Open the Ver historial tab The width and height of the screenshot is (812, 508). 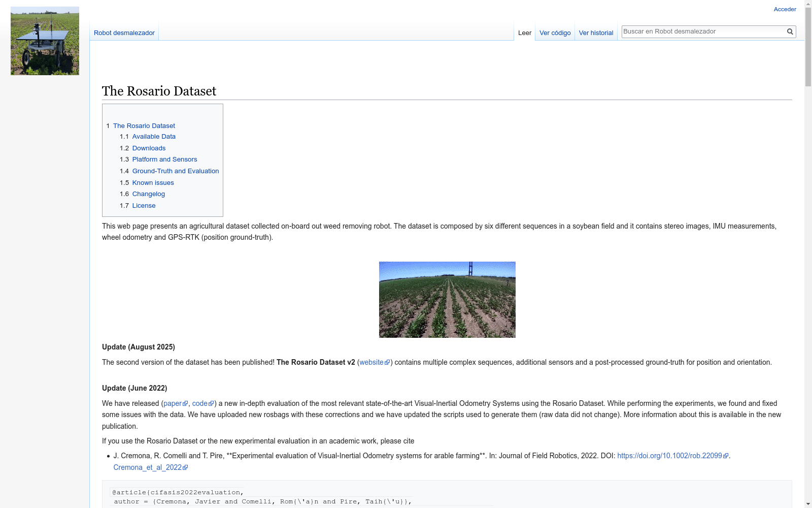click(596, 33)
